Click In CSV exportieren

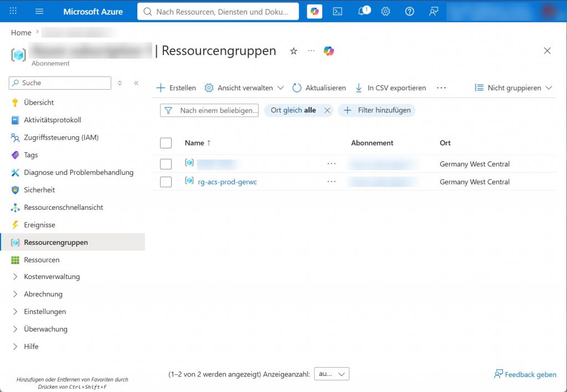[x=390, y=88]
